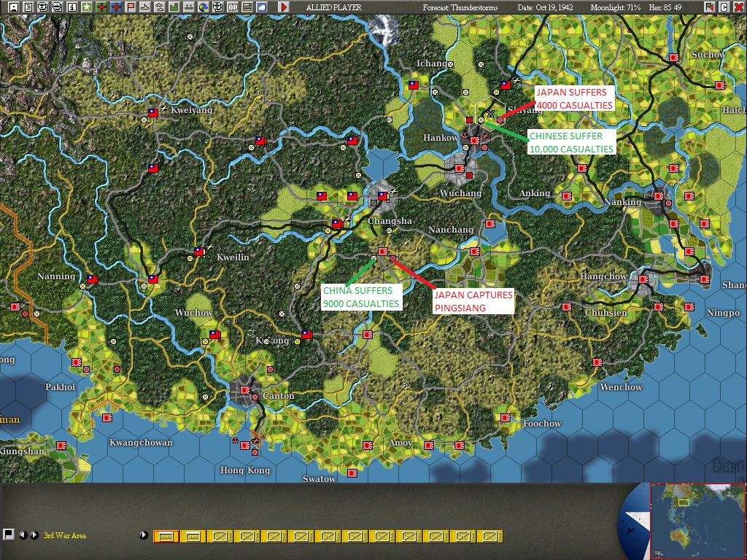Select the Japanese flag at Wuchang
747x560 pixels.
pos(460,168)
